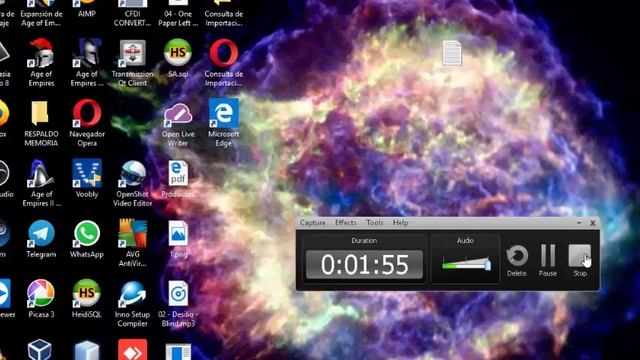This screenshot has height=360, width=640.
Task: Select the Expansión de Age of Em... label
Action: coord(41,18)
